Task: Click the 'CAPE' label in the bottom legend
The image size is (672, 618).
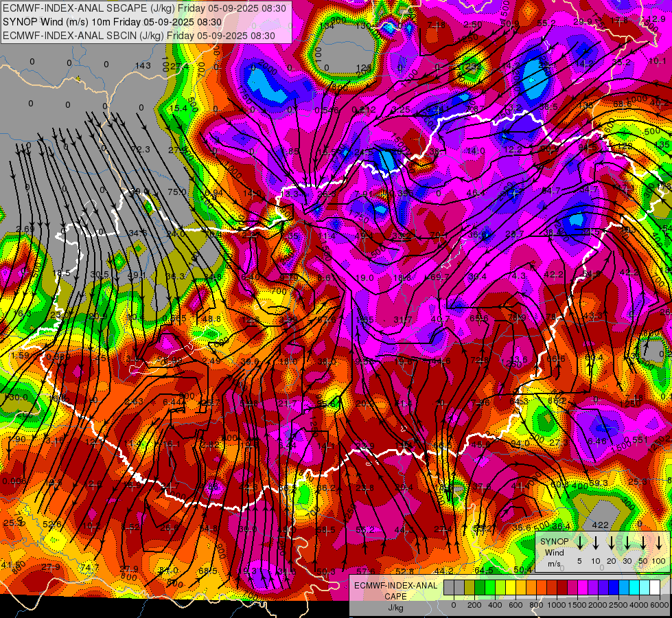Action: click(395, 597)
